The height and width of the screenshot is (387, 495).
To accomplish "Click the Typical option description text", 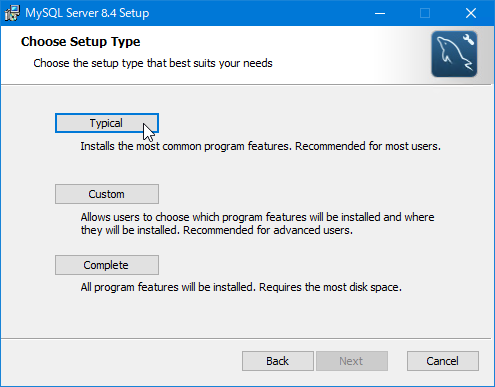I will pos(260,146).
